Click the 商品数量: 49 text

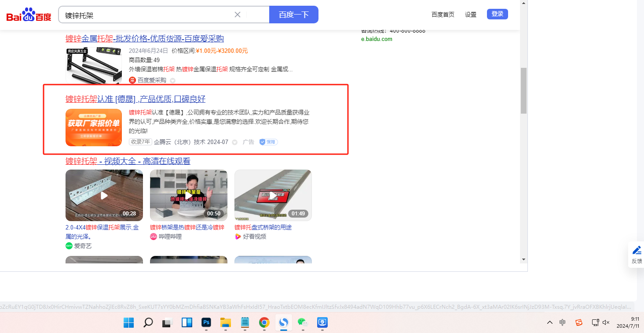coord(144,60)
